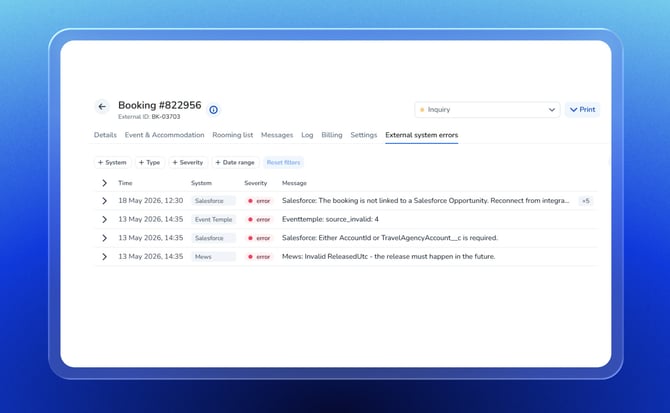
Task: Click the Event Temple system tag
Action: click(x=214, y=220)
